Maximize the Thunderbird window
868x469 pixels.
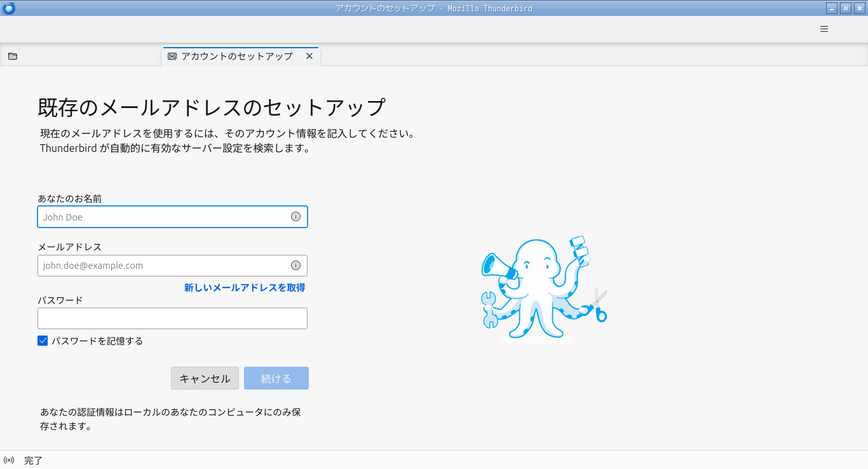pos(846,8)
